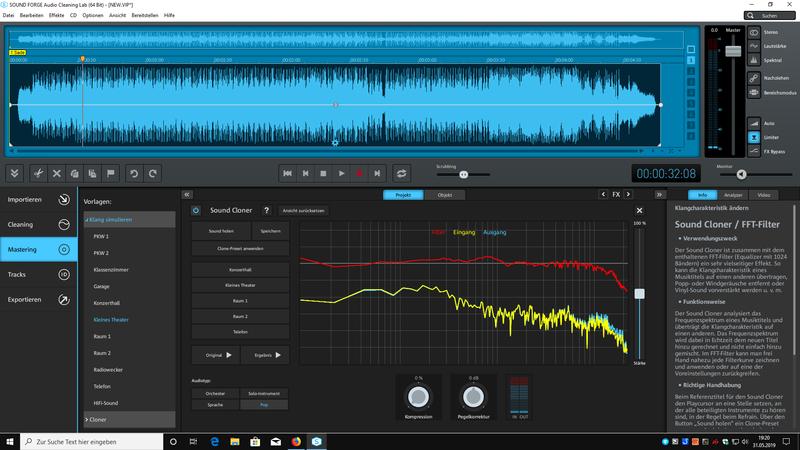Select Sprache audio type
Viewport: 800px width, 450px height.
click(215, 405)
